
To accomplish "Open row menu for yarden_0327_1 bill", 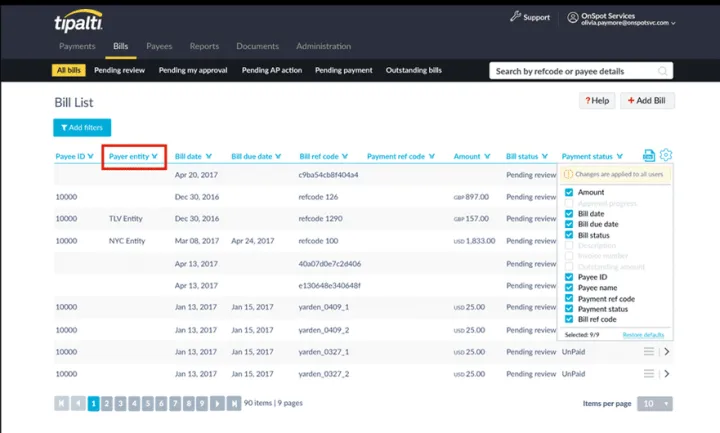I will (x=649, y=352).
